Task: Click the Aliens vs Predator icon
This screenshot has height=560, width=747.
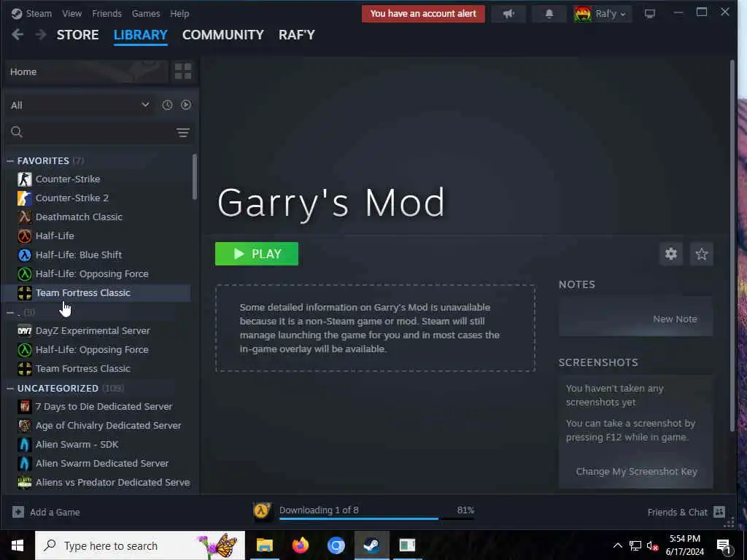Action: 25,483
